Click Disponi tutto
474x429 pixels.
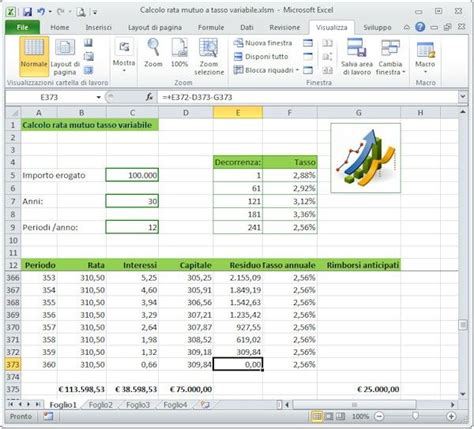(261, 56)
